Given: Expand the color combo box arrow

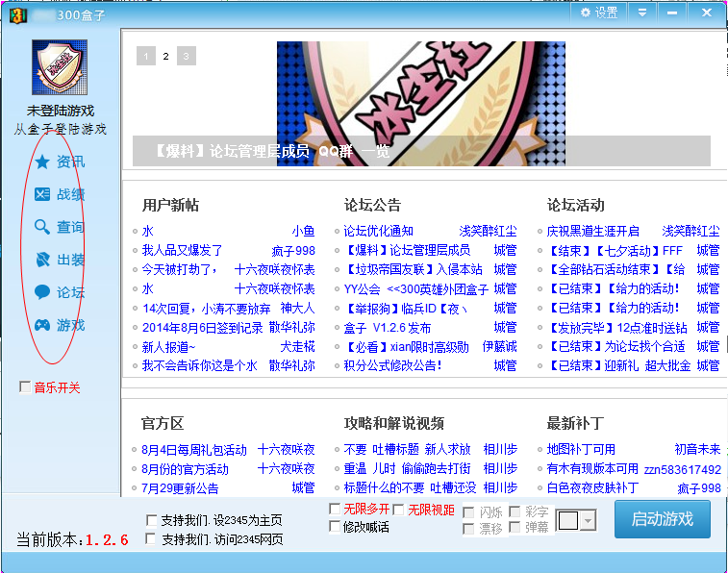Looking at the screenshot, I should click(x=588, y=520).
